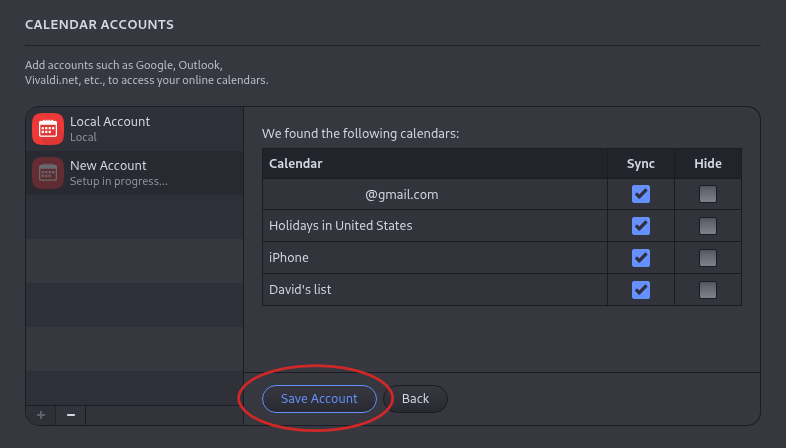Screen dimensions: 786x448
Task: Disable Sync for Holidays in United States
Action: point(641,226)
